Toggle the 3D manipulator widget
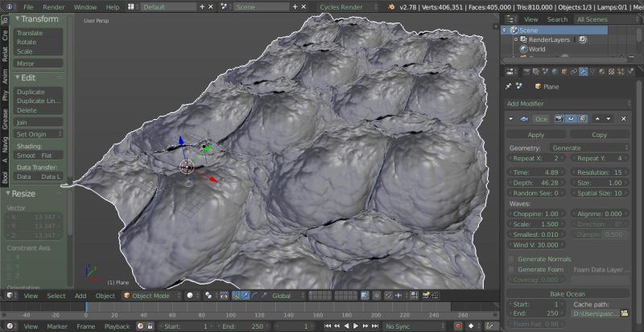The width and height of the screenshot is (644, 332). (x=236, y=296)
